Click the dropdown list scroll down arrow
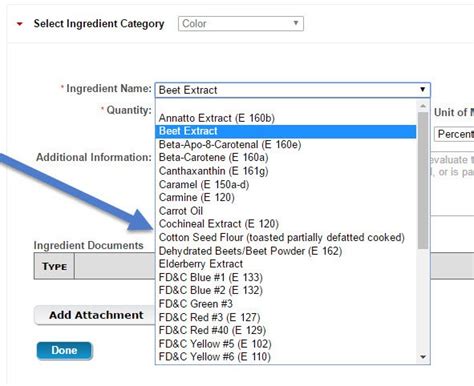The width and height of the screenshot is (474, 386). coord(423,357)
